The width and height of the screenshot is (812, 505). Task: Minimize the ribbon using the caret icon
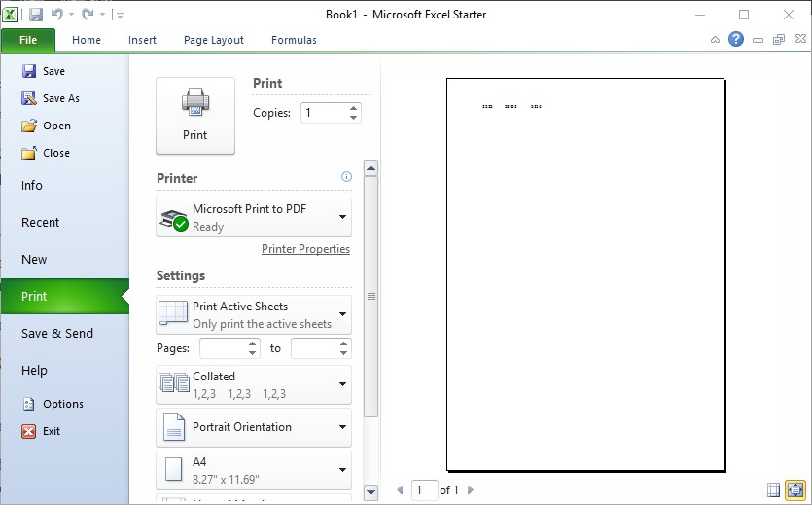tap(716, 40)
